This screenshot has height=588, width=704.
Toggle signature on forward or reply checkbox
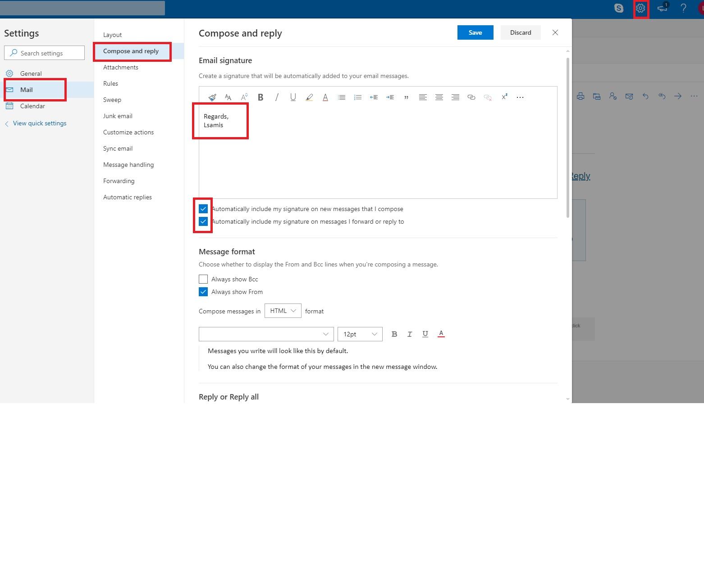coord(203,221)
